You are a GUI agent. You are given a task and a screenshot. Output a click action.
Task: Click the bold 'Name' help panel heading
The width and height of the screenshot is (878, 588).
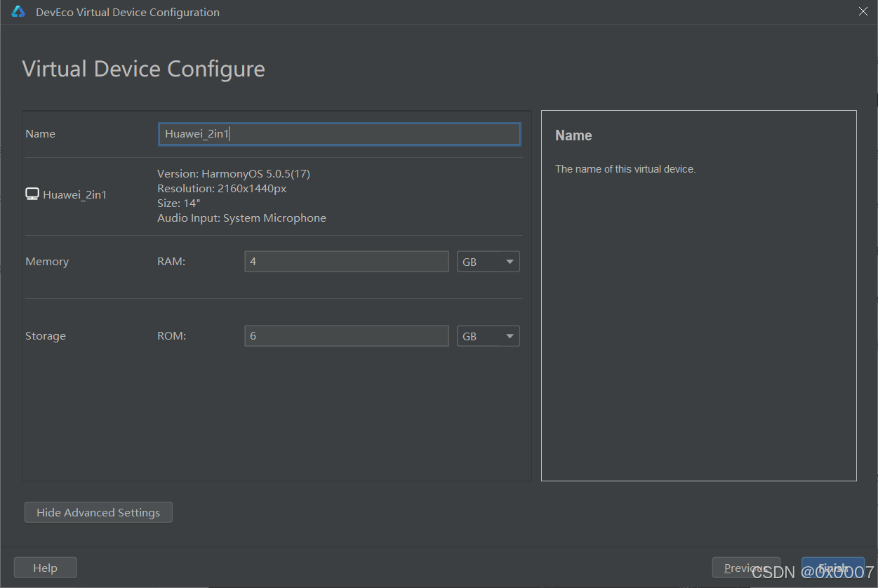573,135
